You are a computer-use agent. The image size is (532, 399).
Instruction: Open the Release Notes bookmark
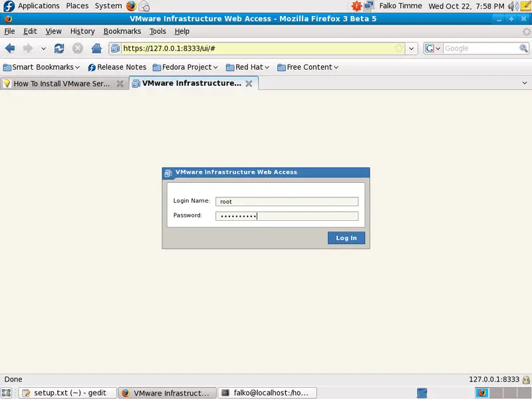pos(117,67)
